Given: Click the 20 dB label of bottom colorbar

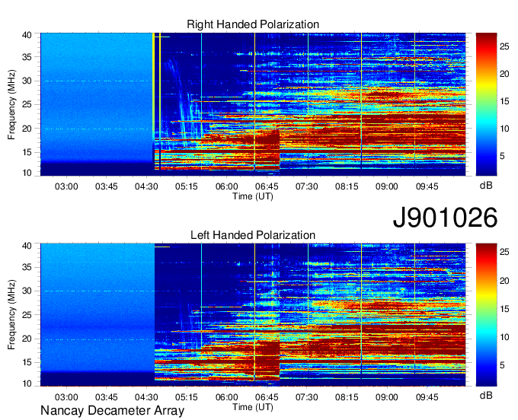Looking at the screenshot, I should point(504,281).
